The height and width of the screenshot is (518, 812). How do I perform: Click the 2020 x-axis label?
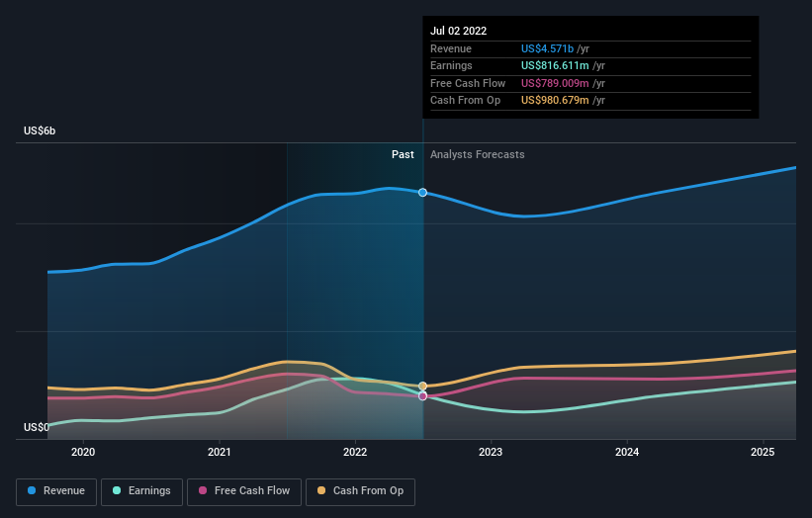click(83, 453)
